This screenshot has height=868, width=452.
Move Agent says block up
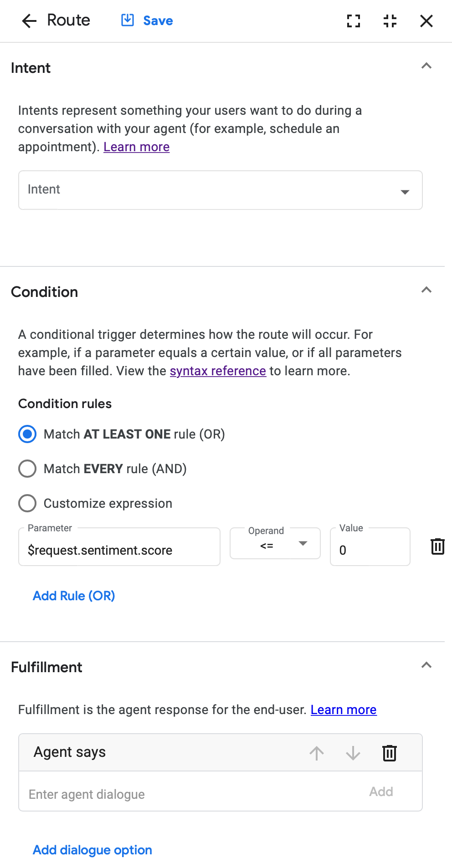pos(317,753)
